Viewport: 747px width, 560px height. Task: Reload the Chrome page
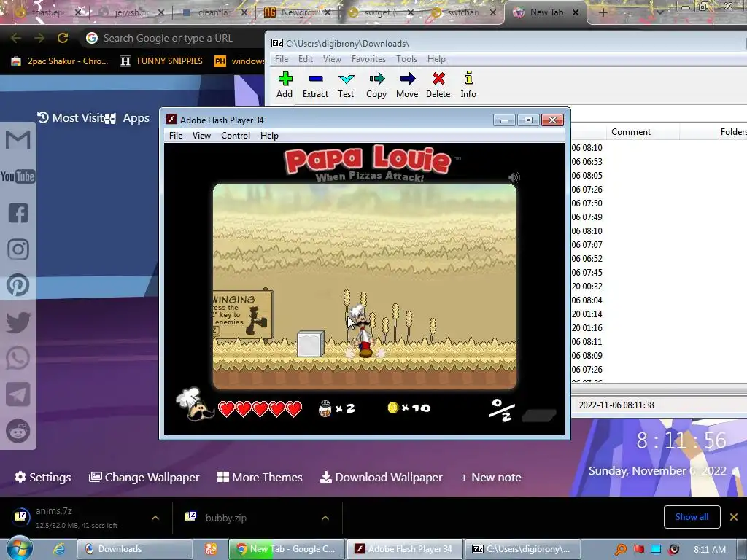coord(63,38)
